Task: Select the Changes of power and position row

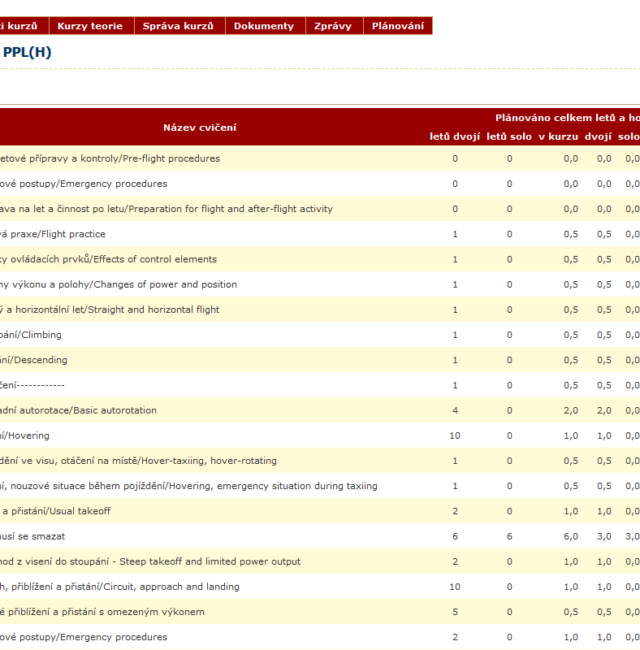Action: 320,284
